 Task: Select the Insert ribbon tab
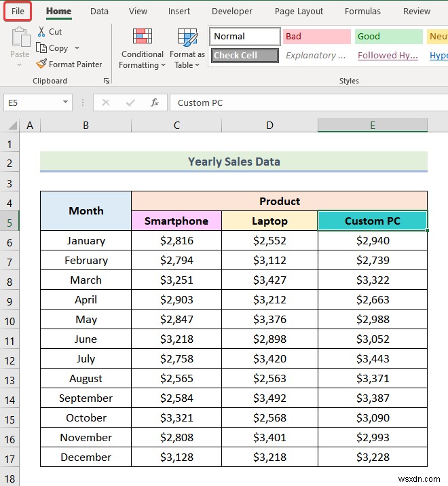click(x=179, y=12)
